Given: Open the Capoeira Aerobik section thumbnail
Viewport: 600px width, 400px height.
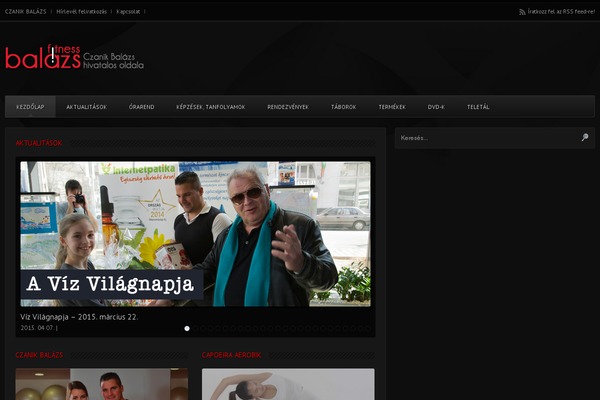Looking at the screenshot, I should pyautogui.click(x=288, y=384).
